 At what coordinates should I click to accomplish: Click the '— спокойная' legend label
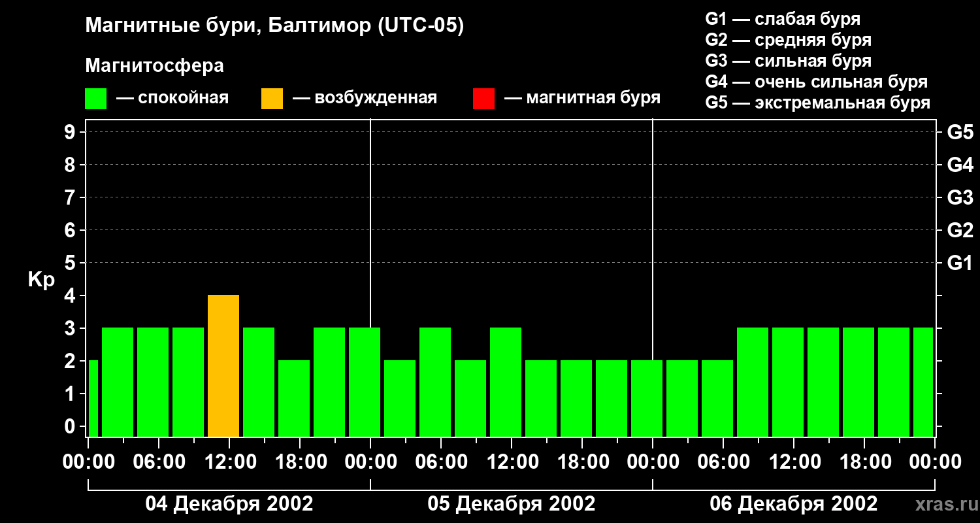coord(172,98)
